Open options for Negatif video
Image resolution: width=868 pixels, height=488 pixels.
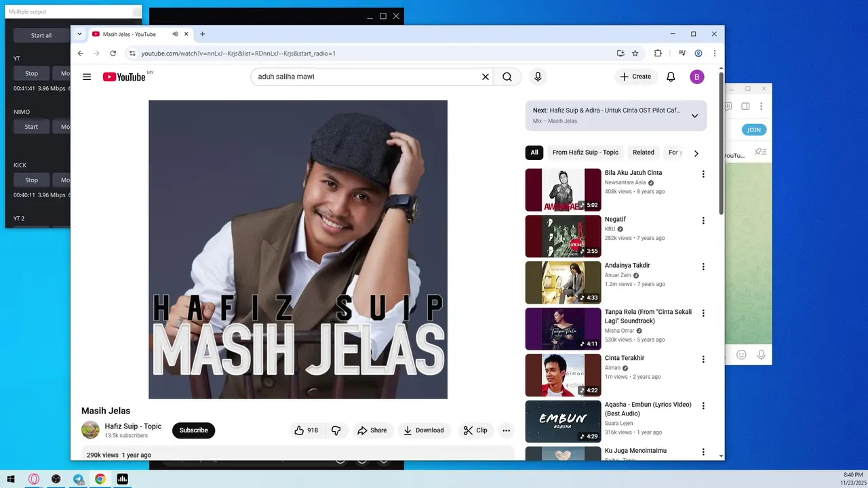(x=703, y=220)
